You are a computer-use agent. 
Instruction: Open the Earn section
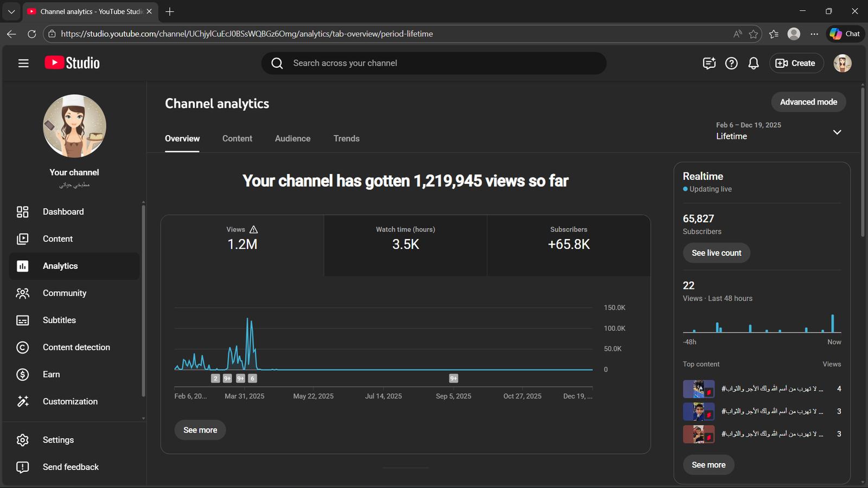coord(51,374)
